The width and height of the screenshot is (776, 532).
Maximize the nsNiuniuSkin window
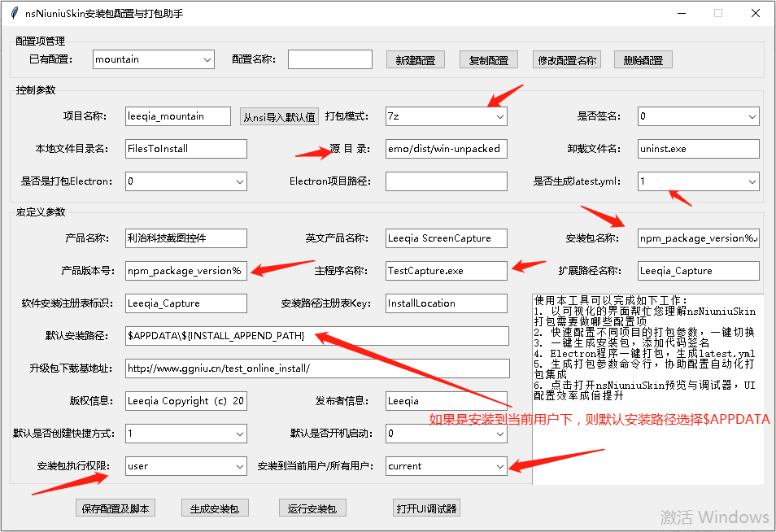tap(718, 13)
